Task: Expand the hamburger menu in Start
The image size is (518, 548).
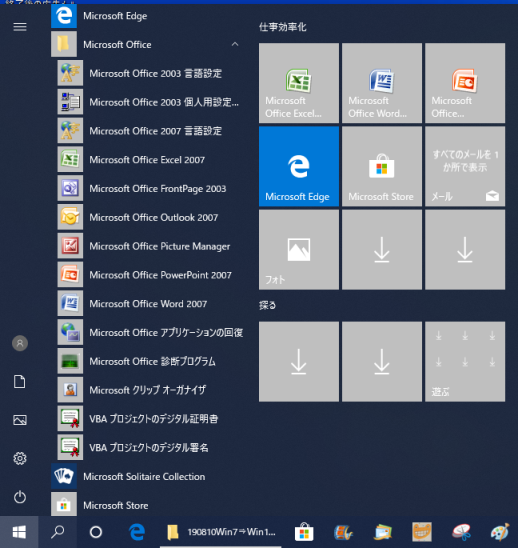Action: tap(20, 27)
